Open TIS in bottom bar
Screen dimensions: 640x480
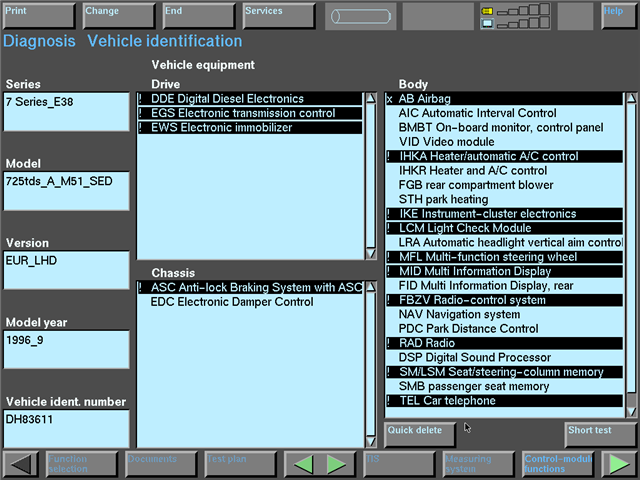tap(399, 464)
